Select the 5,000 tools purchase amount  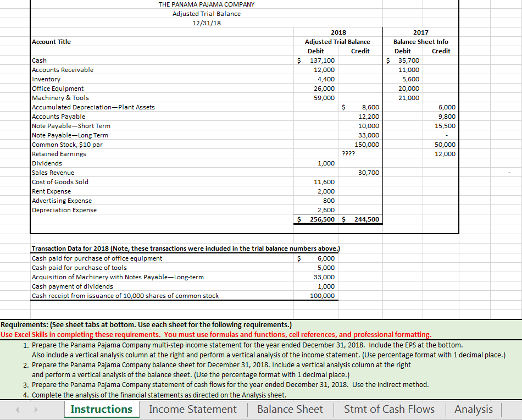coord(326,267)
